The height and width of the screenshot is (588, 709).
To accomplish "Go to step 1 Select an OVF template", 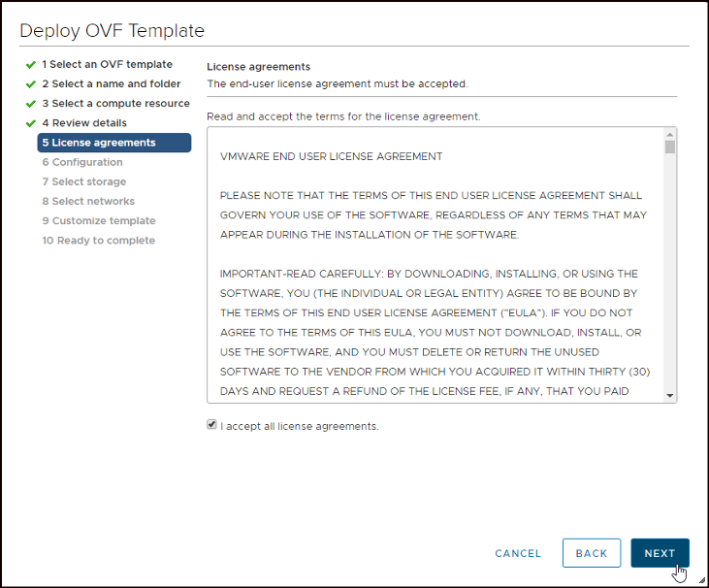I will click(107, 65).
